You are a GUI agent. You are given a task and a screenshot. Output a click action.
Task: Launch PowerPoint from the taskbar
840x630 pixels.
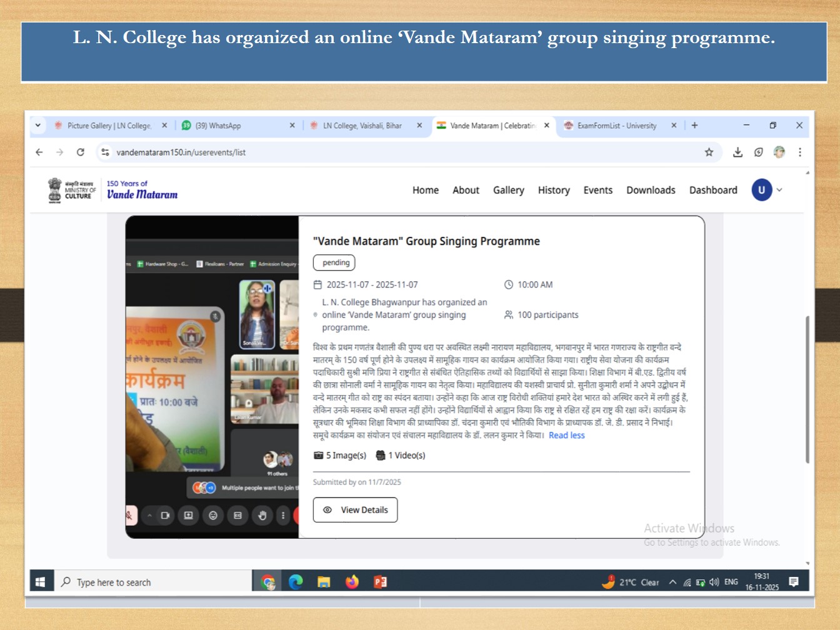click(x=380, y=582)
